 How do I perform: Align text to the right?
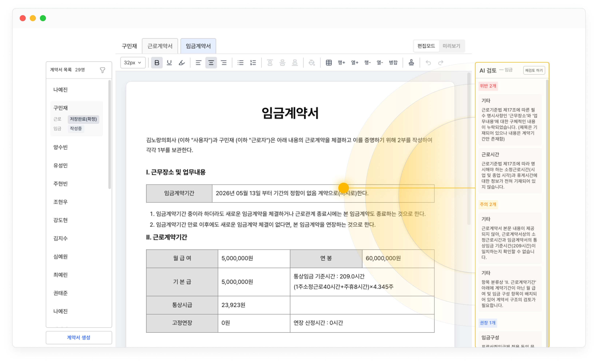[224, 63]
